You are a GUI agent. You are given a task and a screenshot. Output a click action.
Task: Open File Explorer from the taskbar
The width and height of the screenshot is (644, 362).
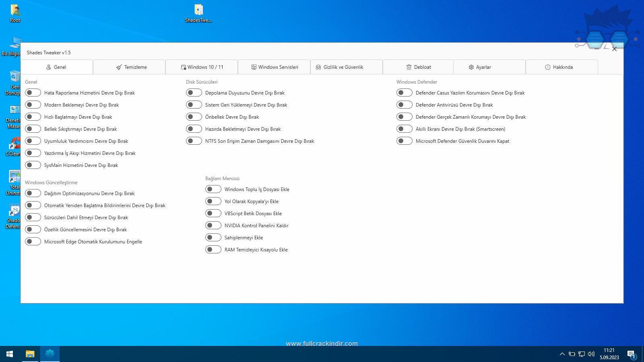tap(30, 354)
